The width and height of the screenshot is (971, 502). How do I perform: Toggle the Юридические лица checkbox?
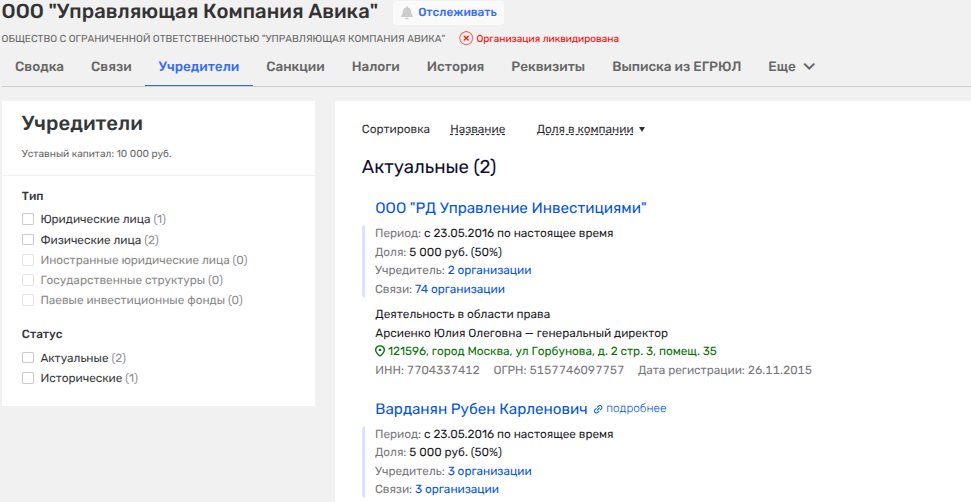tap(28, 218)
